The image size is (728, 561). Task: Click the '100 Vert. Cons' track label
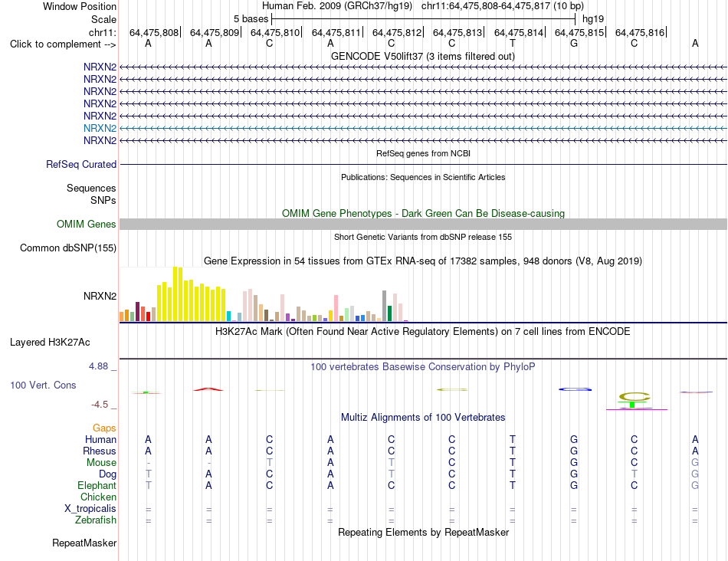(x=43, y=385)
